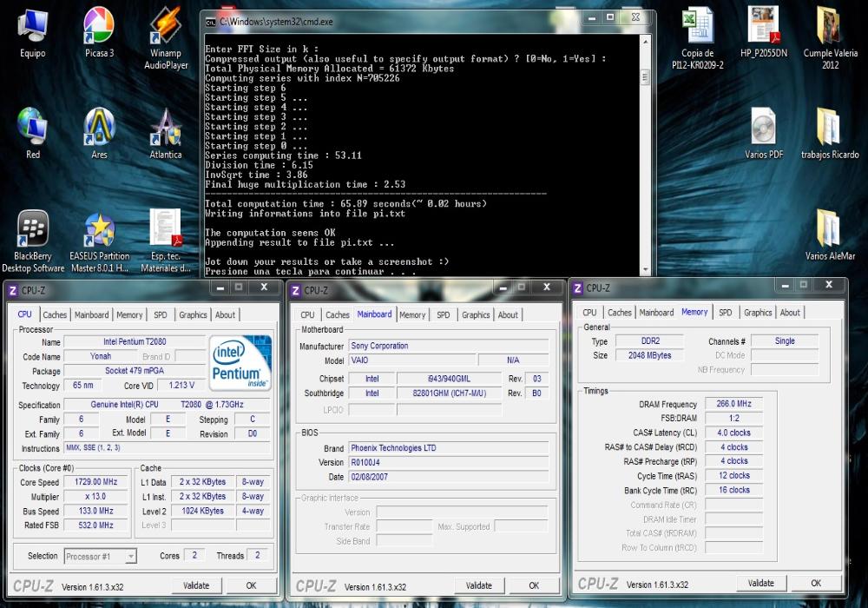Click OK in right CPU-Z window
868x608 pixels.
coord(816,583)
